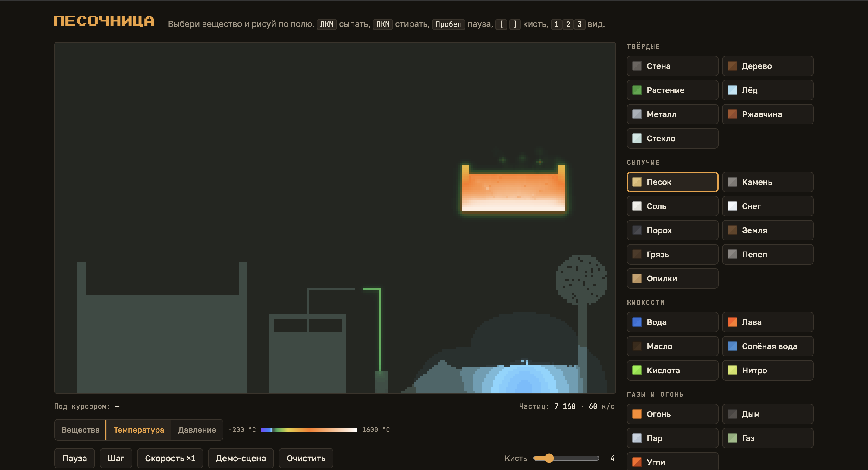This screenshot has height=470, width=868.
Task: Select the Стекло material
Action: click(672, 138)
